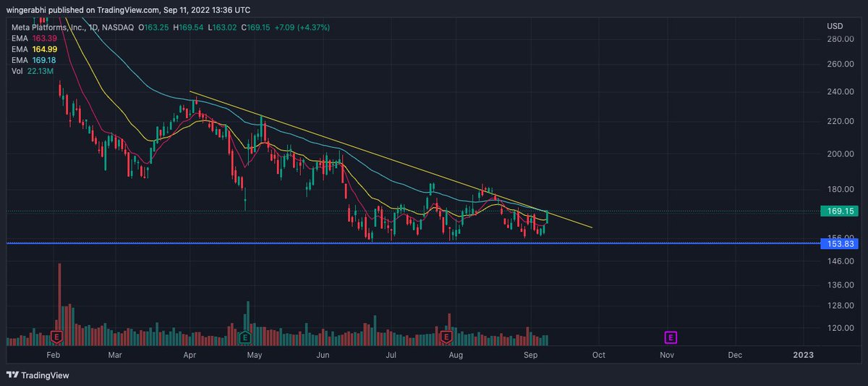Click the Mar label on time axis

click(115, 355)
